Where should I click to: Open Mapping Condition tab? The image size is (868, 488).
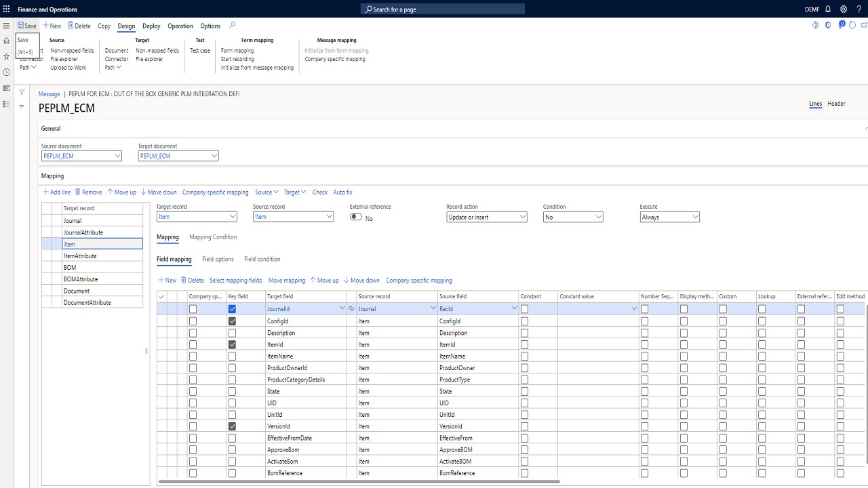pos(213,237)
